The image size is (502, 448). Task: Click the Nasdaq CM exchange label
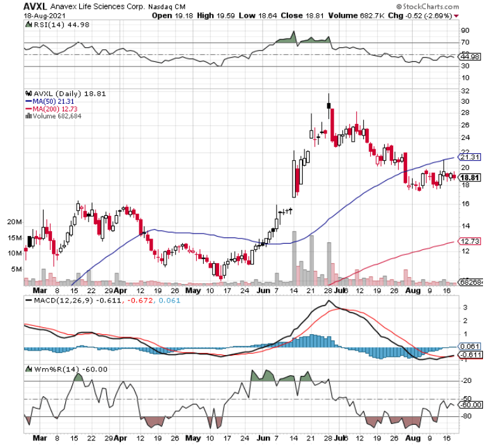point(166,7)
